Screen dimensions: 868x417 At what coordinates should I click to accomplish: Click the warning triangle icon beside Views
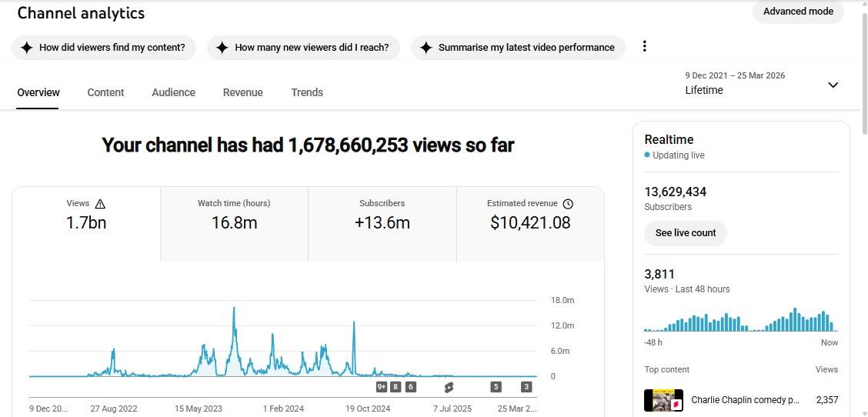tap(100, 204)
